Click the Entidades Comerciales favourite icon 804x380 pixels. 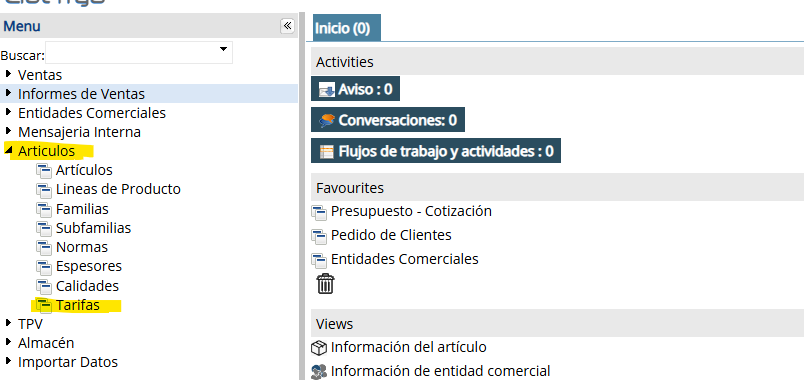coord(319,260)
